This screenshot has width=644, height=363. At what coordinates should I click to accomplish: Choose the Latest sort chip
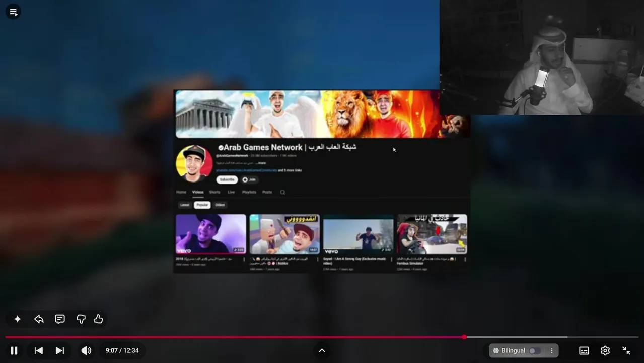click(185, 205)
